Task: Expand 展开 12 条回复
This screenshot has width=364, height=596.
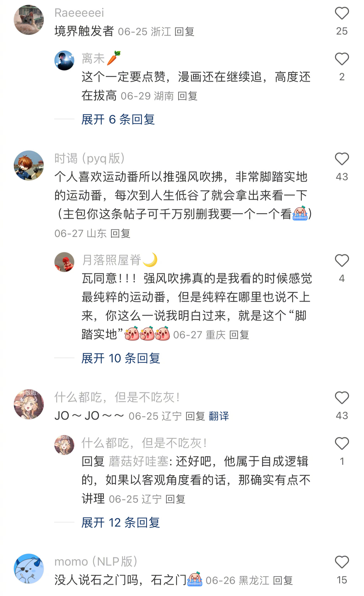Action: coord(121,523)
